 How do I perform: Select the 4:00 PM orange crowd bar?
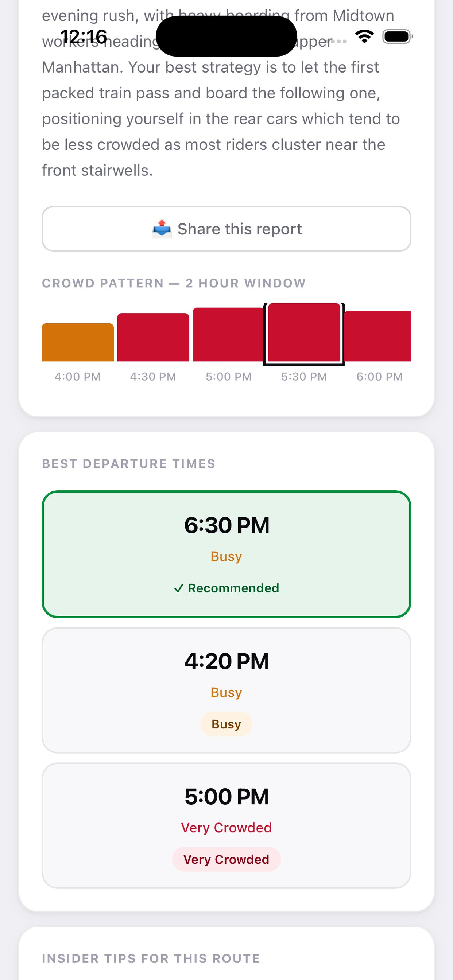click(x=78, y=342)
